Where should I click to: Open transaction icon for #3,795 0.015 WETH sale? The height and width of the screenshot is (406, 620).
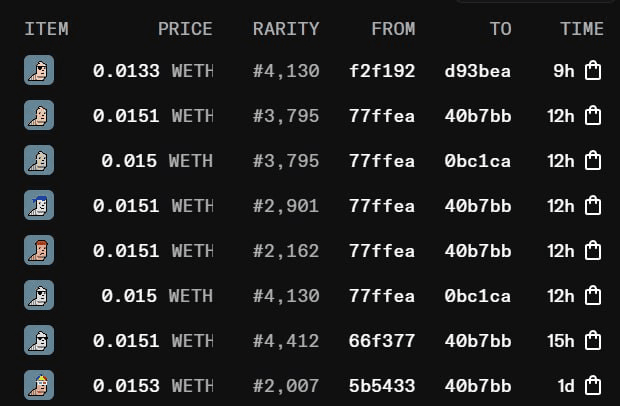pos(593,161)
